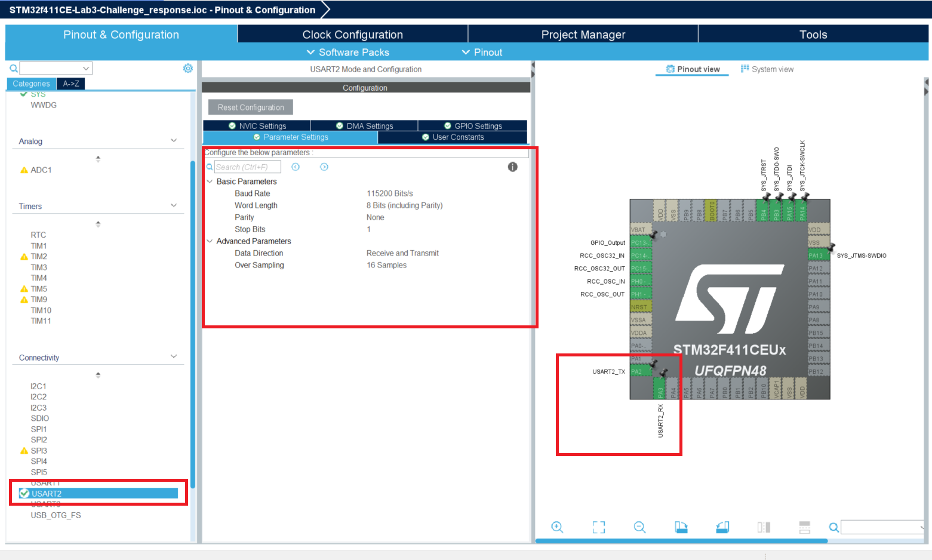Viewport: 932px width, 560px height.
Task: Open the Clock Configuration tab
Action: coord(352,35)
